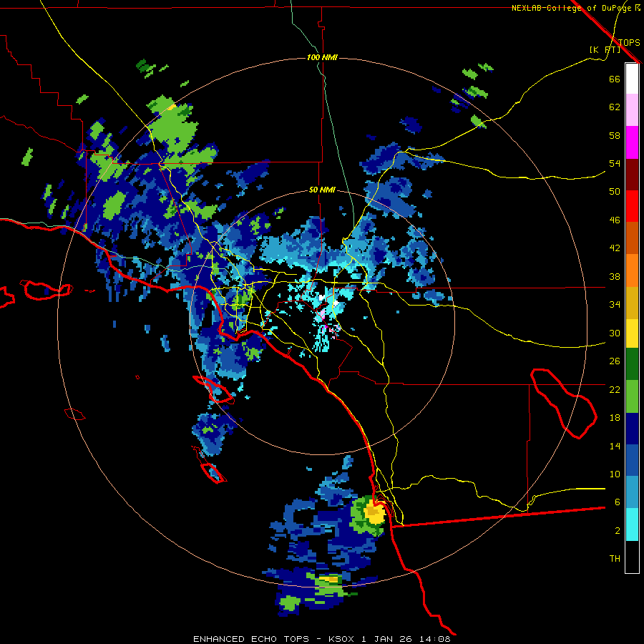Click the 'TOPS' legend heading

click(629, 42)
